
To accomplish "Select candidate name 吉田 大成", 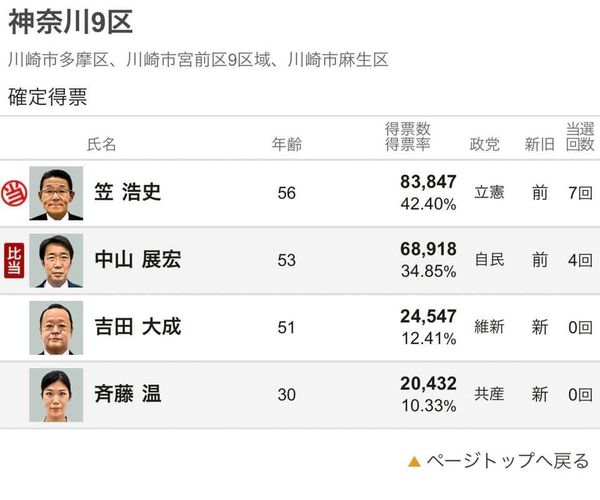I will [138, 327].
